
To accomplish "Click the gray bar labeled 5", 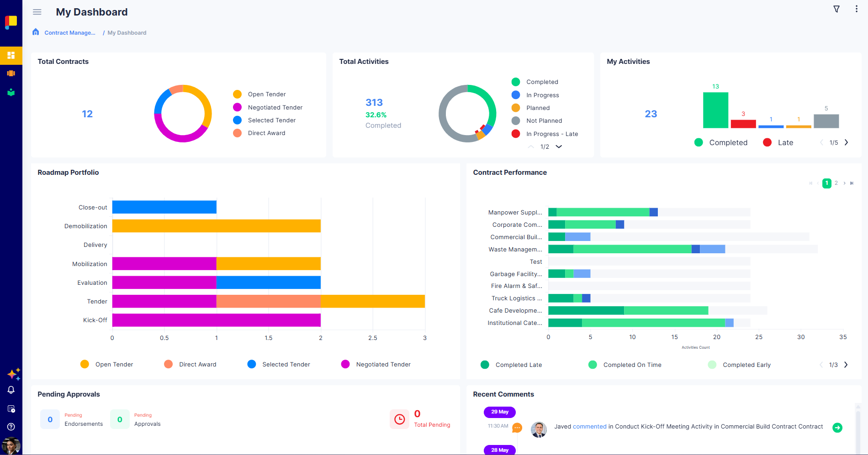I will 826,121.
